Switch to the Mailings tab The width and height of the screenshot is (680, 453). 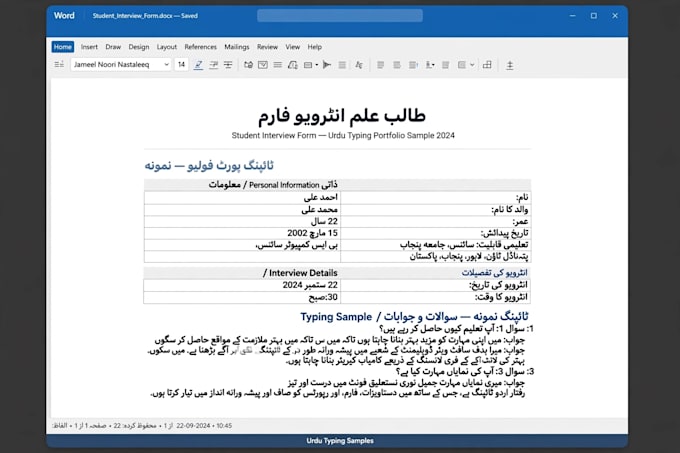click(x=237, y=47)
